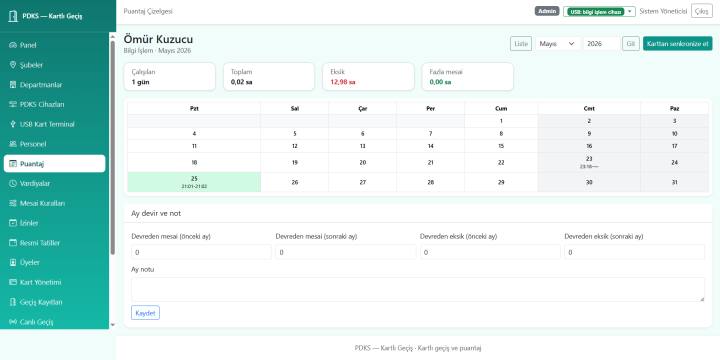Click the Vardiyalar clock icon

pyautogui.click(x=13, y=184)
